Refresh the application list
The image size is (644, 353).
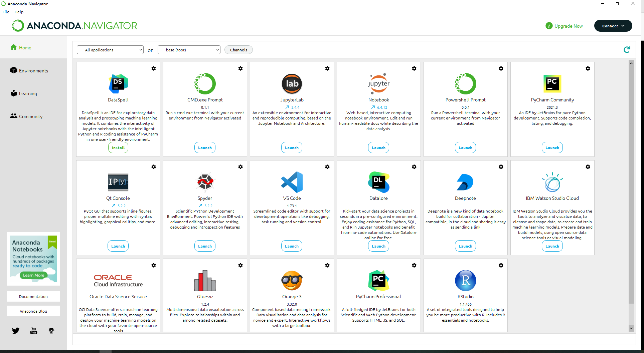(627, 50)
